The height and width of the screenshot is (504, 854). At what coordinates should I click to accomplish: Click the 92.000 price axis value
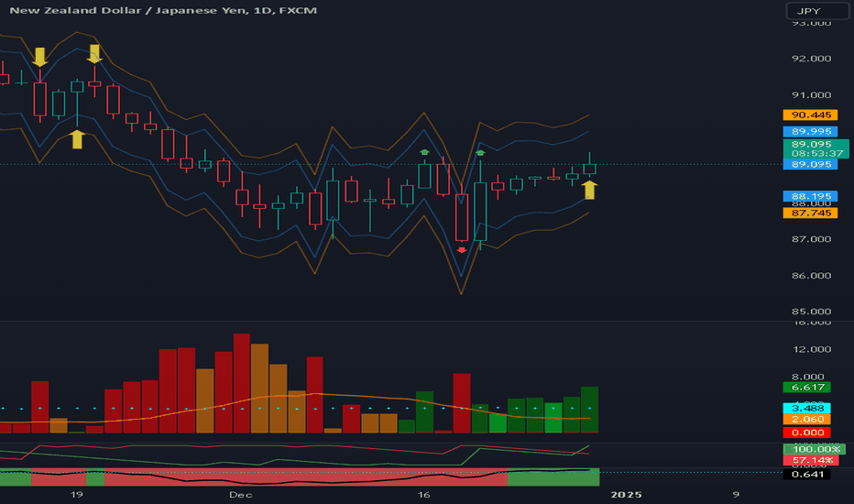click(811, 59)
